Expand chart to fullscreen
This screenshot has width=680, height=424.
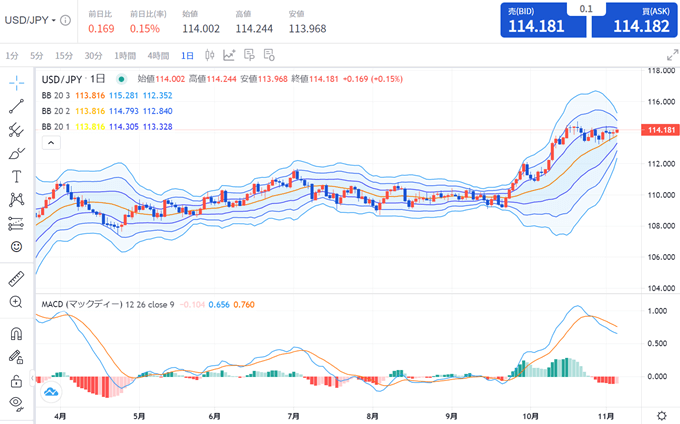(x=672, y=55)
